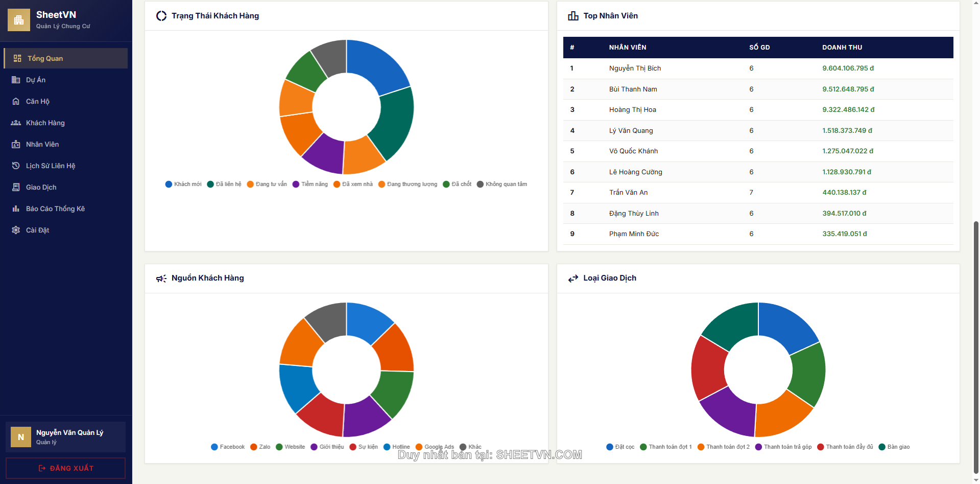The height and width of the screenshot is (484, 980).
Task: Click the Giao Dịch receipt icon
Action: [x=16, y=187]
